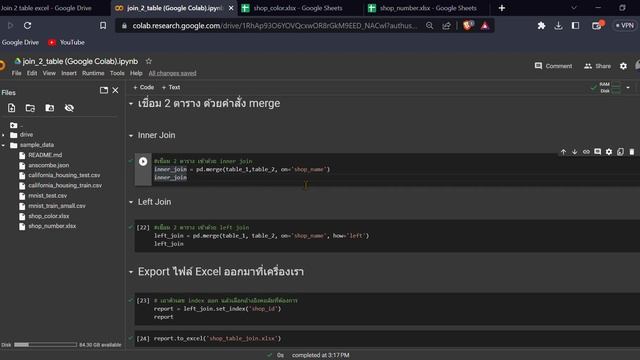640x360 pixels.
Task: Open Files panel in new window
Action: [104, 90]
